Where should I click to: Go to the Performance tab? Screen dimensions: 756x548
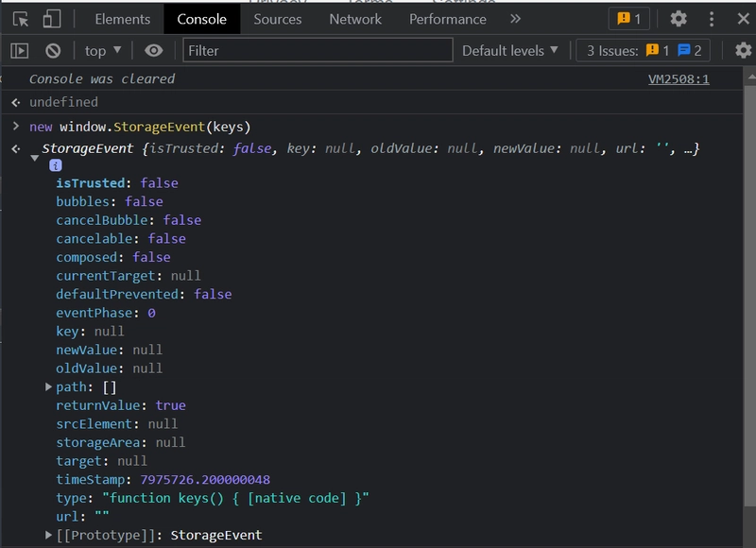447,19
